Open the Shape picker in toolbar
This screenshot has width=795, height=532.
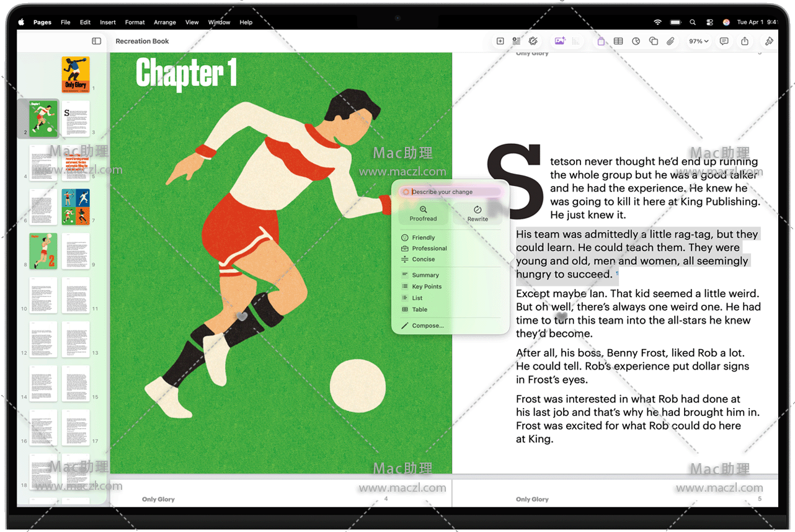click(653, 41)
